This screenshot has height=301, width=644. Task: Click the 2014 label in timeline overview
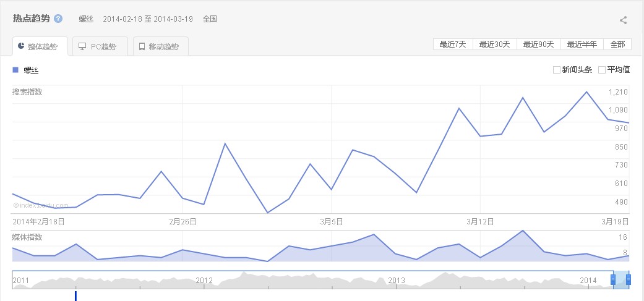click(588, 281)
